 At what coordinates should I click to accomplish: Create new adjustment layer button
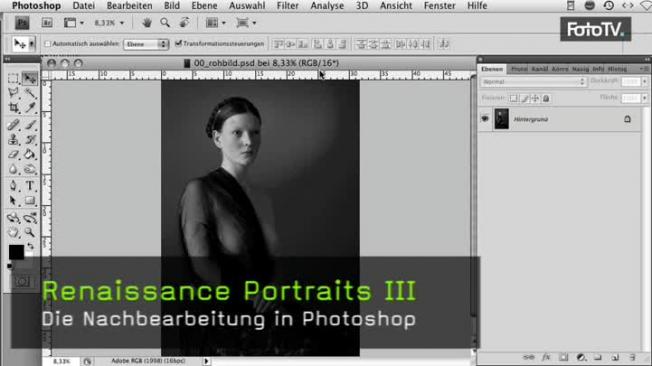click(581, 357)
